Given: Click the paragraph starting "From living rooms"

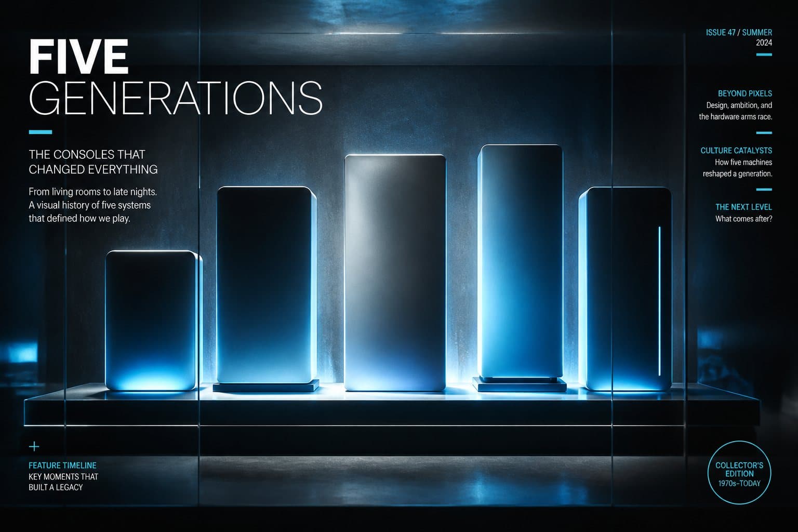Looking at the screenshot, I should [x=92, y=205].
